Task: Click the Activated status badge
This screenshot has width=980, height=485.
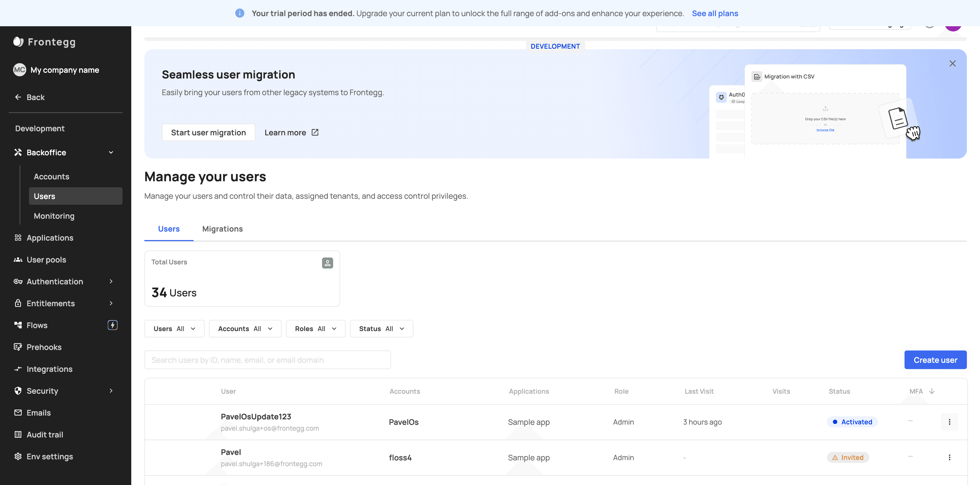Action: pyautogui.click(x=852, y=422)
